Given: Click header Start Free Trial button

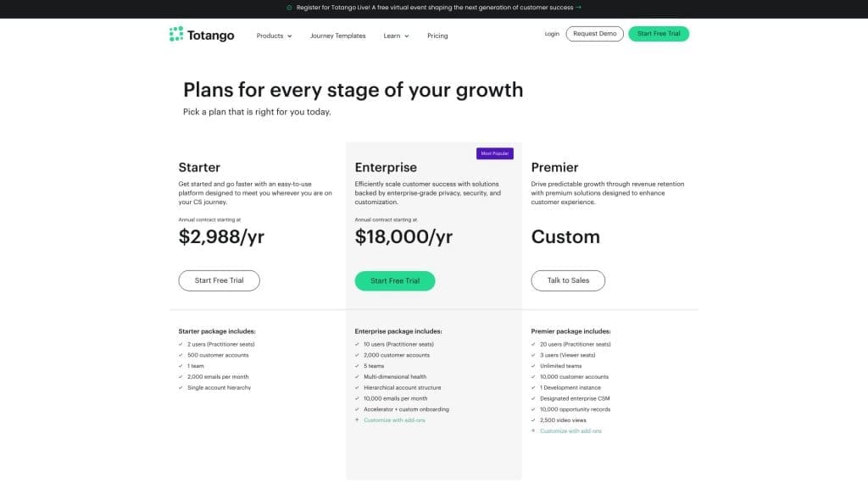Looking at the screenshot, I should (659, 34).
